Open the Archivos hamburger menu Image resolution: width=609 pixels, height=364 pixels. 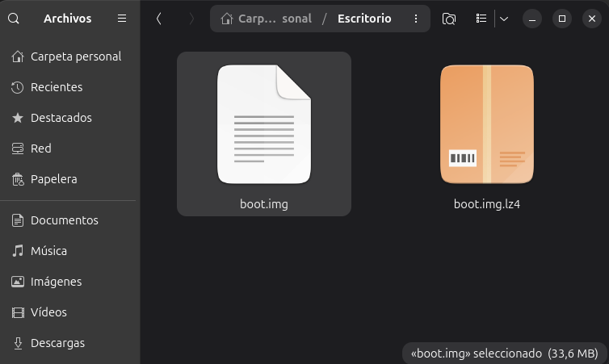(122, 19)
